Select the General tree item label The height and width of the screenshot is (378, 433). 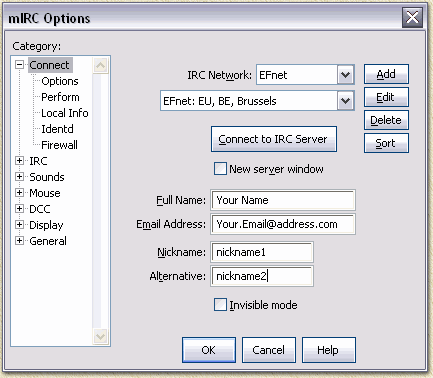pos(48,241)
